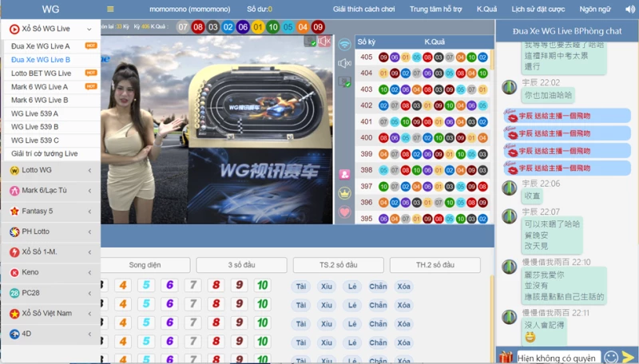Expand the Xổ Số Việt Nam category
Screen dimensions: 639x364
89,314
